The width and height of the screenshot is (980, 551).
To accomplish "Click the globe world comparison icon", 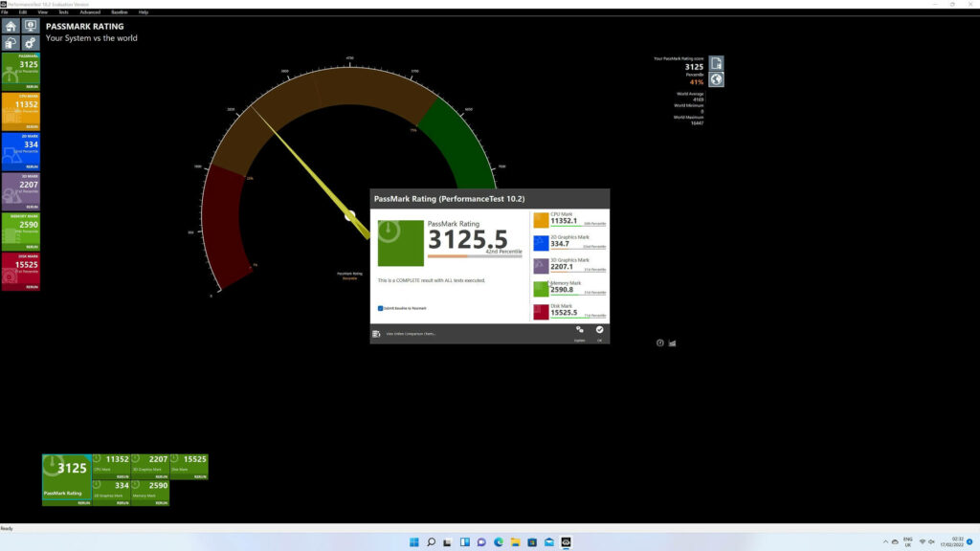I will (716, 79).
